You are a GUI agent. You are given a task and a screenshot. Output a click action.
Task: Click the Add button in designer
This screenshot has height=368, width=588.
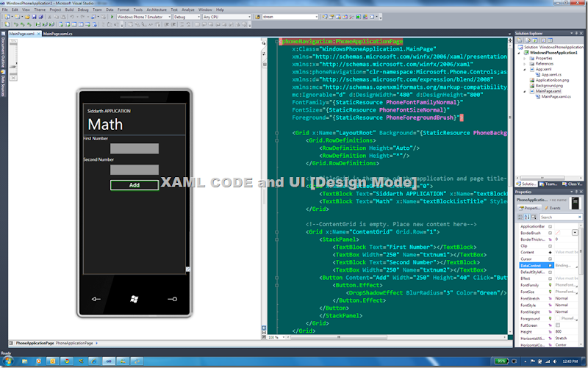(x=135, y=185)
